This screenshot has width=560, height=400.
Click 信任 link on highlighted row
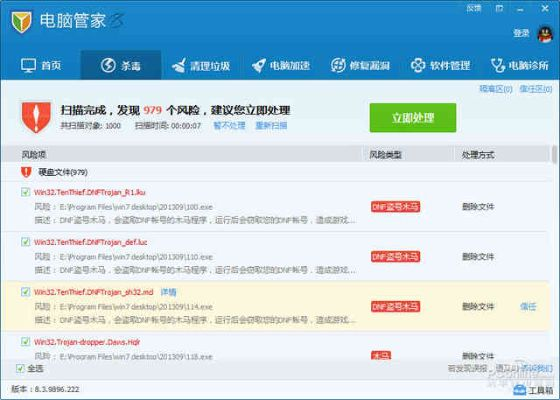pos(528,306)
